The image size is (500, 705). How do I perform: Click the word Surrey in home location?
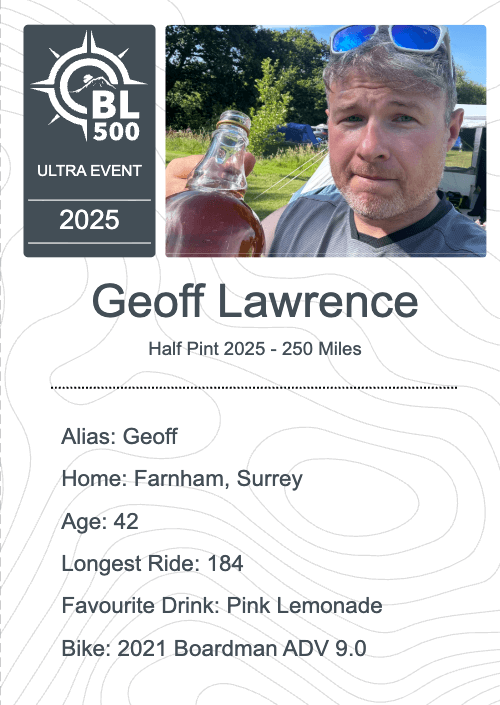(x=270, y=479)
